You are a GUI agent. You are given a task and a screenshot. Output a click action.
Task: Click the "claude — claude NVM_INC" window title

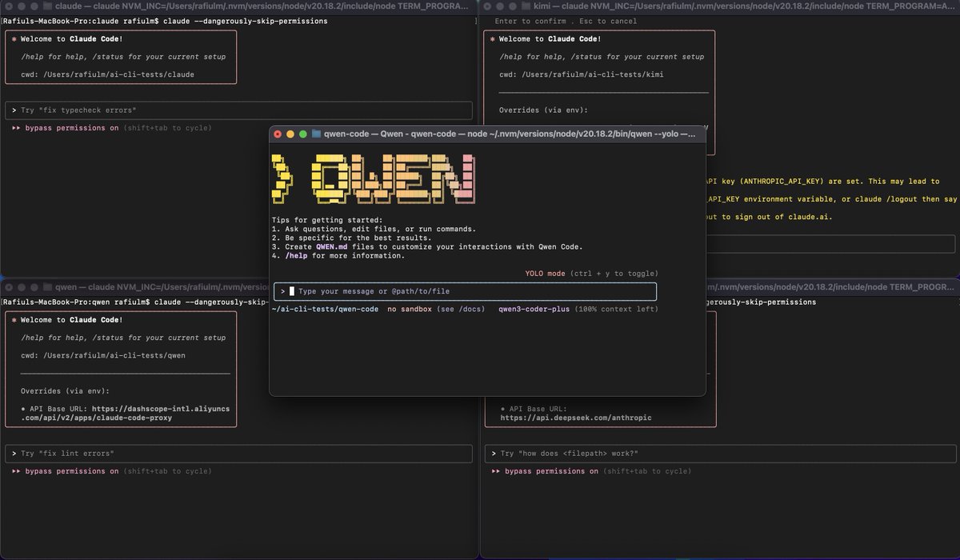coord(263,6)
